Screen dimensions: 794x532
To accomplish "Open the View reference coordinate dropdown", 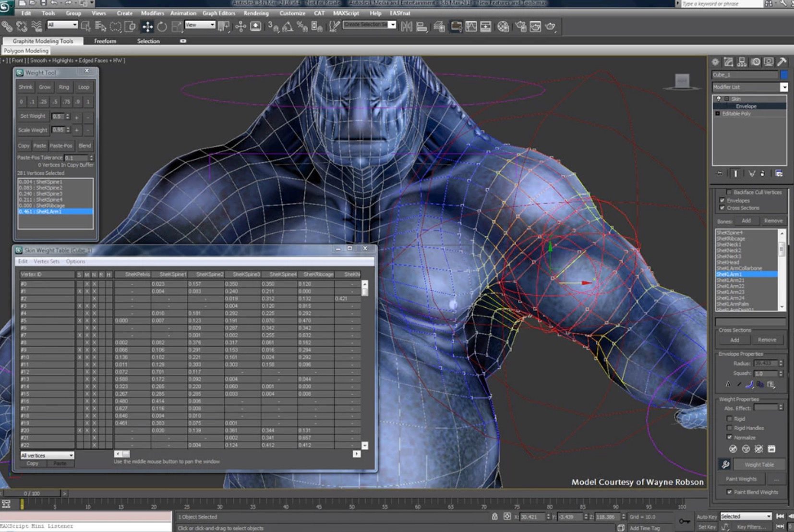I will point(200,25).
